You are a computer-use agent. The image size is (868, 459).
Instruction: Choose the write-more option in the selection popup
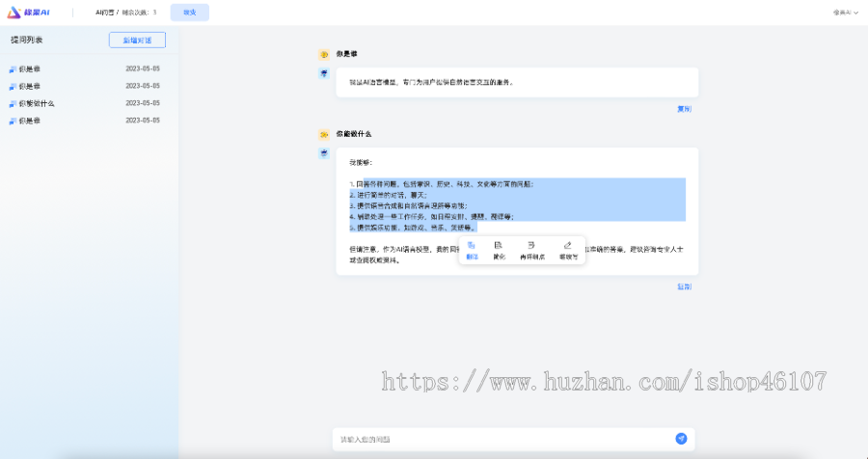(532, 251)
